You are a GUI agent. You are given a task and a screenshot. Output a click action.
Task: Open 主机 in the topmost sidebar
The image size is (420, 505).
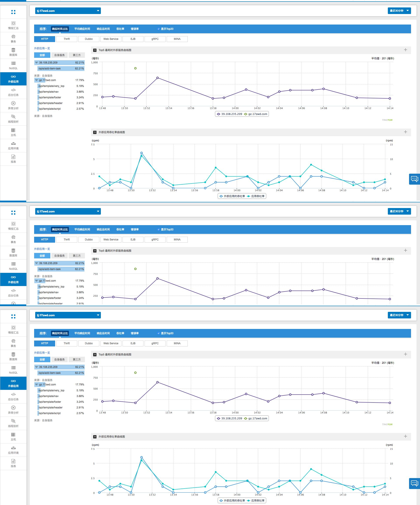coord(13,132)
